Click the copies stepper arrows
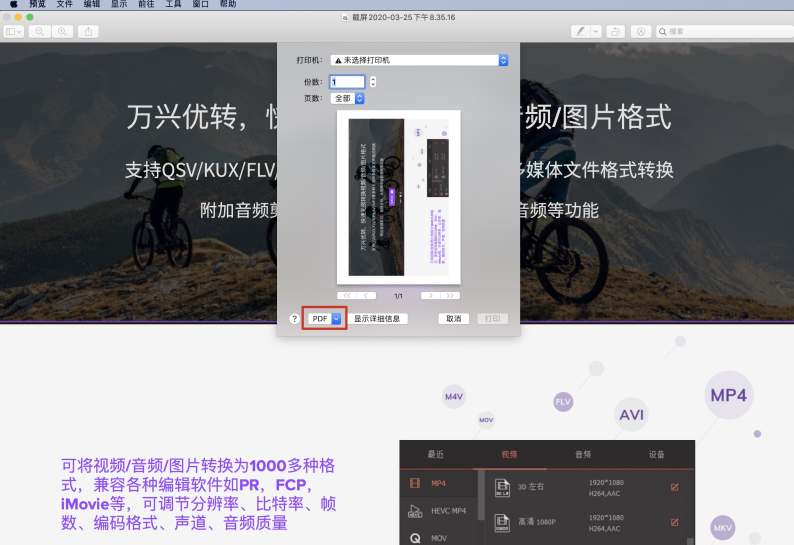Screen dimensions: 794x545 coord(373,82)
